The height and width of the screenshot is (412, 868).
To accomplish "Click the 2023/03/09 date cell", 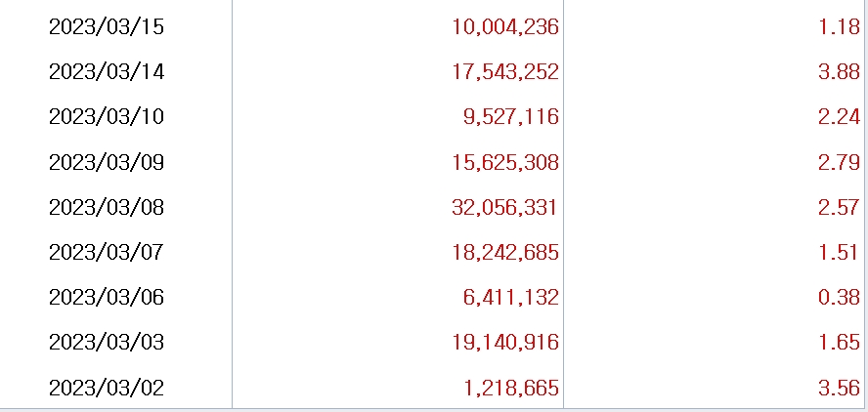I will coord(107,162).
